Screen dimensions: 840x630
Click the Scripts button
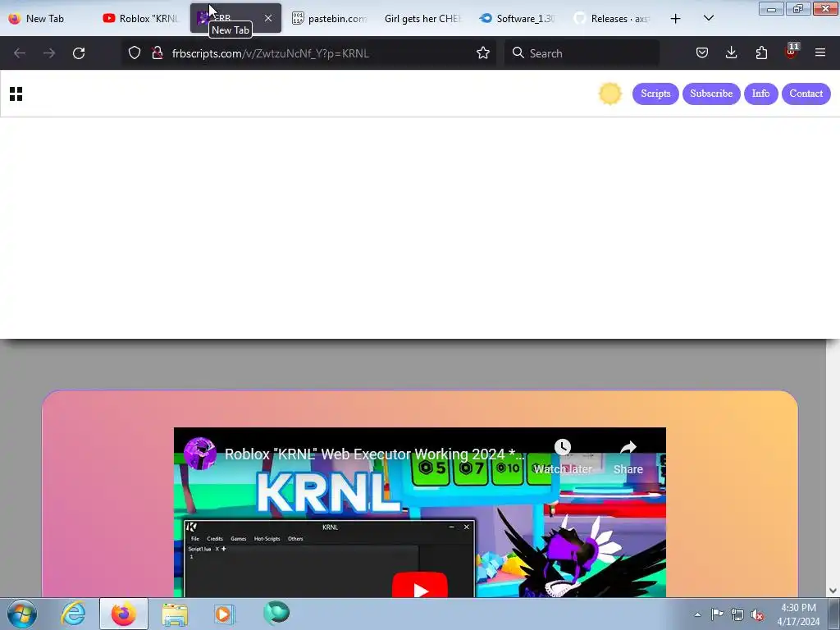pyautogui.click(x=655, y=94)
